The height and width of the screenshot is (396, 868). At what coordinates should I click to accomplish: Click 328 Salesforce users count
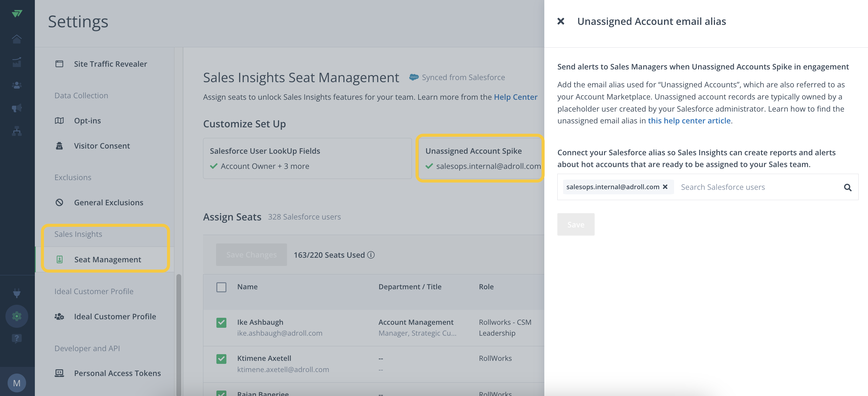pyautogui.click(x=304, y=217)
